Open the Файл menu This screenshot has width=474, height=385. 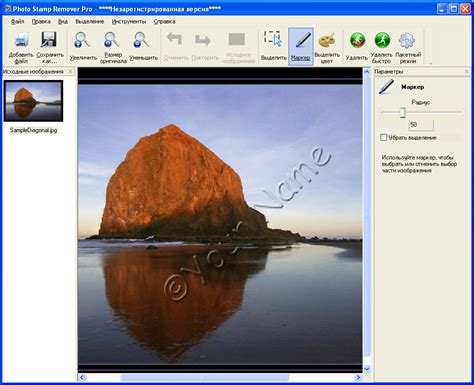pyautogui.click(x=17, y=21)
